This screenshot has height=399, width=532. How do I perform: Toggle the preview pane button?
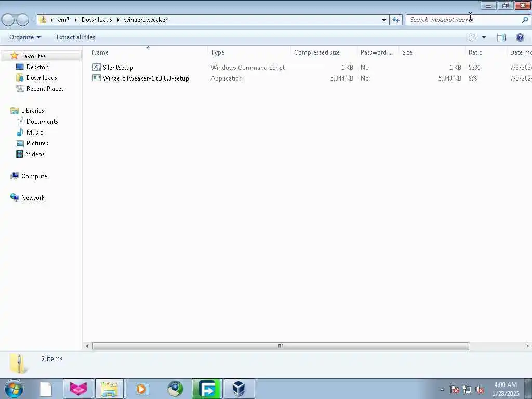(x=501, y=37)
